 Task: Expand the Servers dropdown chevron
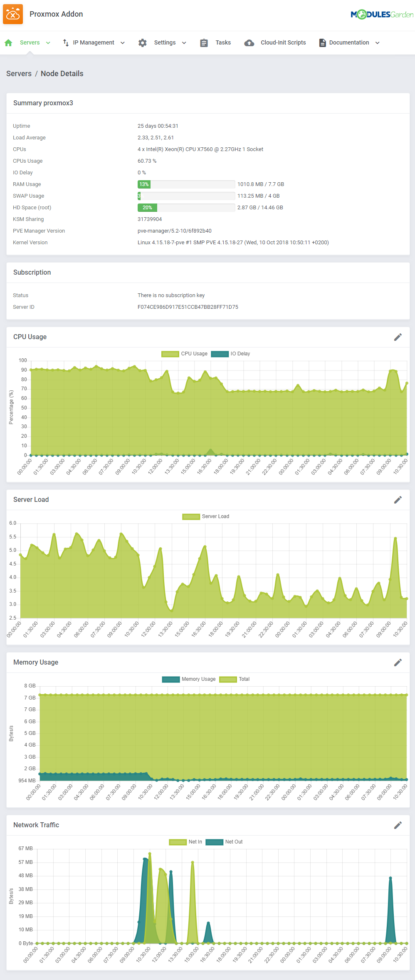click(48, 43)
